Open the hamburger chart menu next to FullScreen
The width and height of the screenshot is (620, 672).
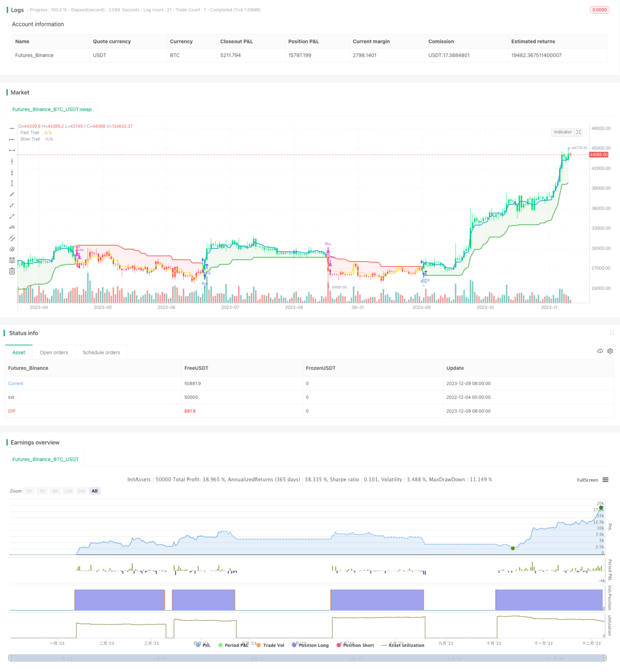tap(605, 480)
